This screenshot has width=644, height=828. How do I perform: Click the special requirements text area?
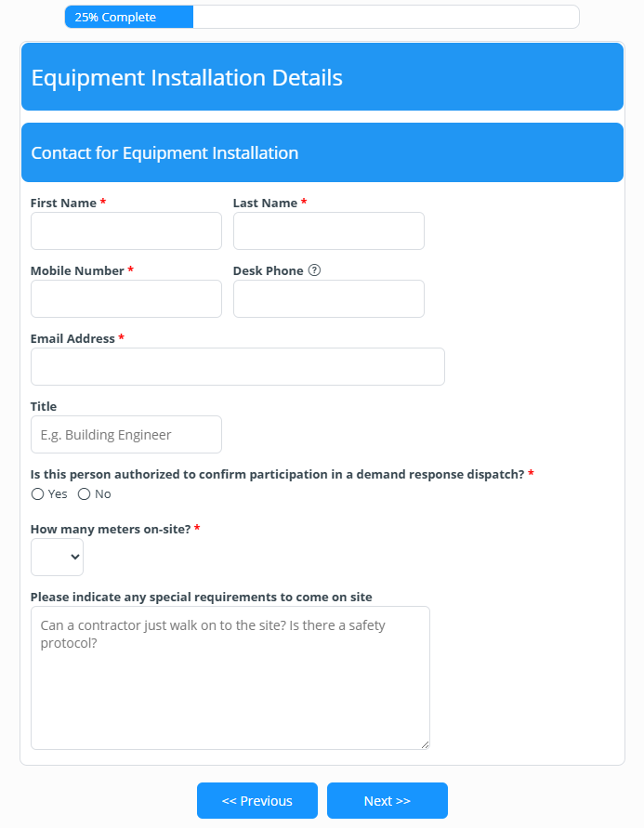[230, 678]
